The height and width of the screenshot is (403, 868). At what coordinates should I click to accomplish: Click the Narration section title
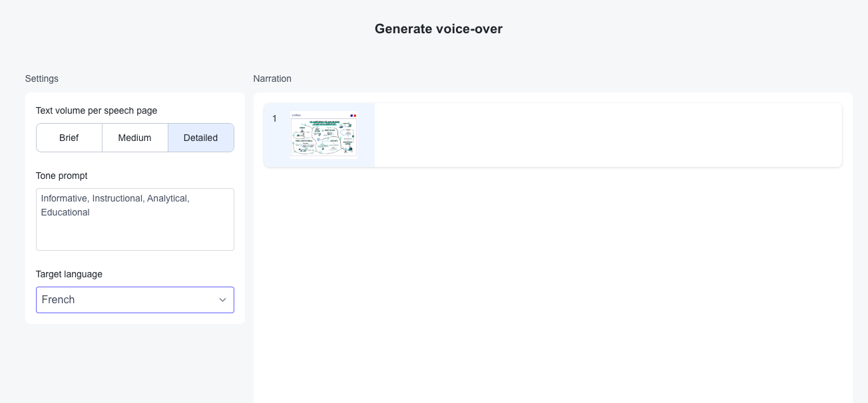click(272, 78)
